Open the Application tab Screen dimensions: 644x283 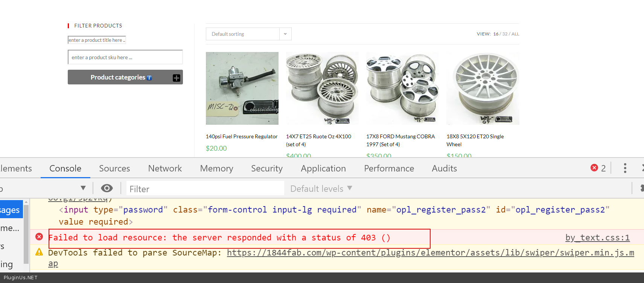pos(323,168)
